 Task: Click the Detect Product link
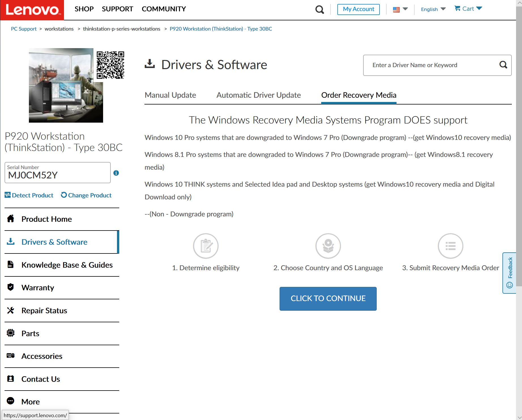click(29, 195)
